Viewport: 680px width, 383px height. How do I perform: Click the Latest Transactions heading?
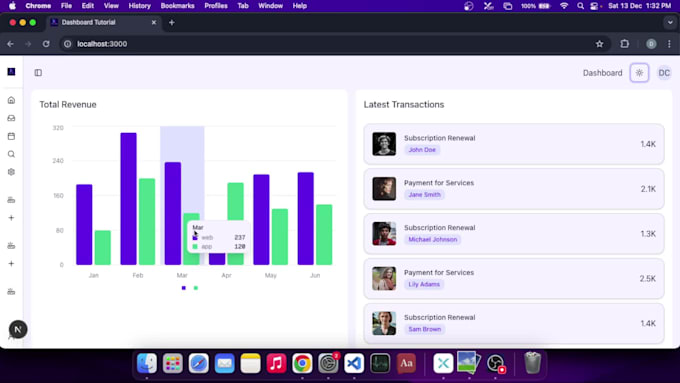(404, 105)
